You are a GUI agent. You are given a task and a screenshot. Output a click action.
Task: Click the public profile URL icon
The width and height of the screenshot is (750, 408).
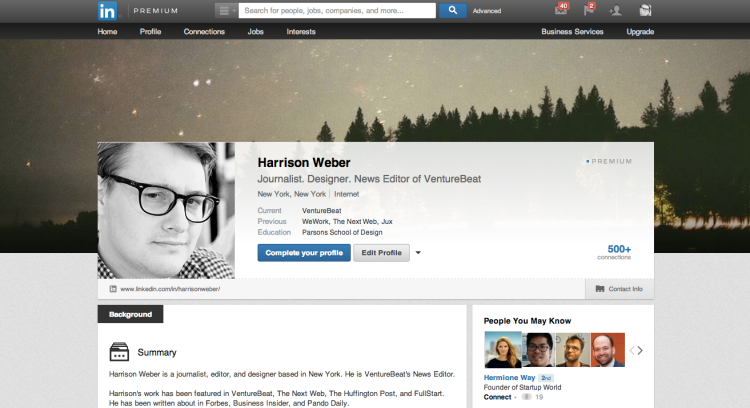113,289
